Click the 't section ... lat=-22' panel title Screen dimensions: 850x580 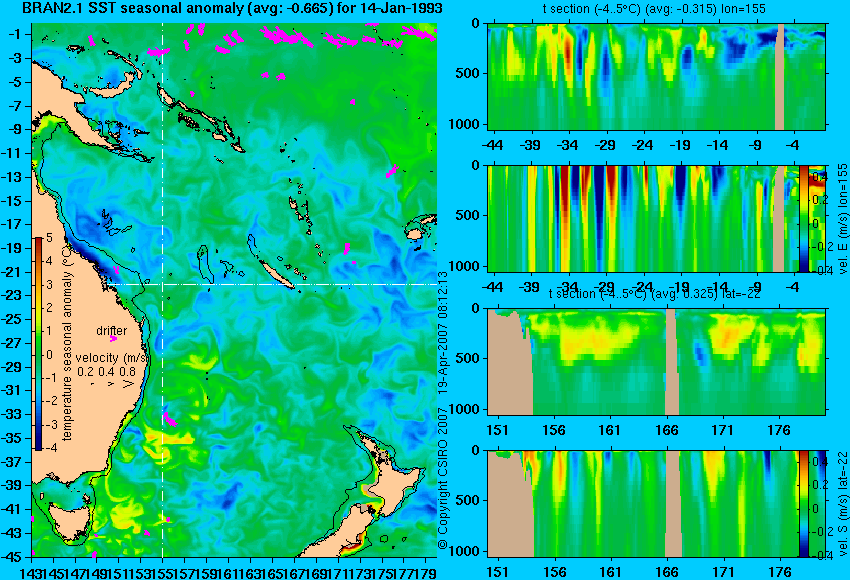654,294
